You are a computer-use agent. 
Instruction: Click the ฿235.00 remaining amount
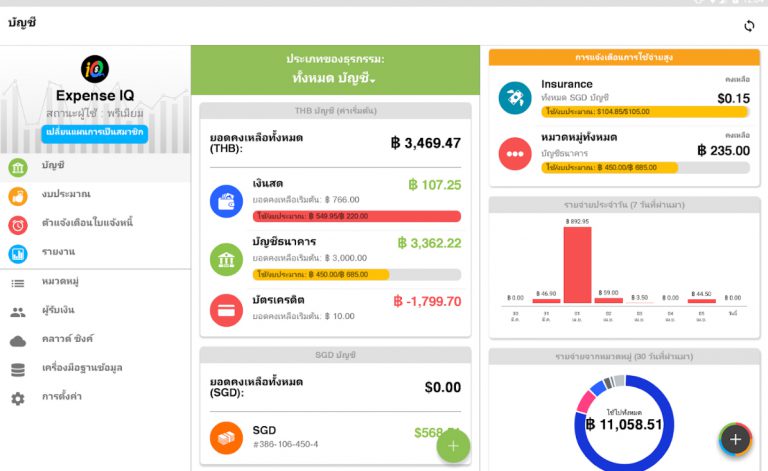coord(723,151)
